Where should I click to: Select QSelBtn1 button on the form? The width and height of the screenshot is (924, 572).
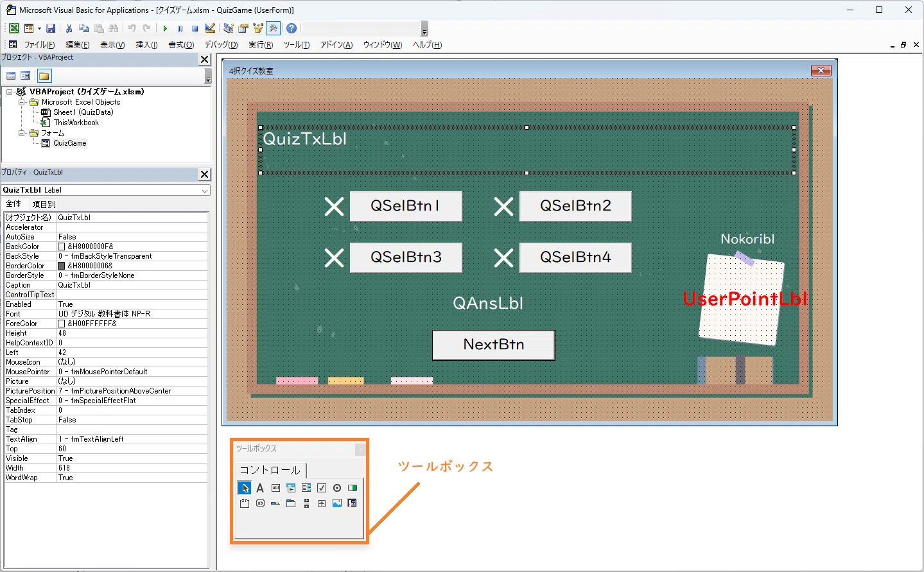pos(406,206)
